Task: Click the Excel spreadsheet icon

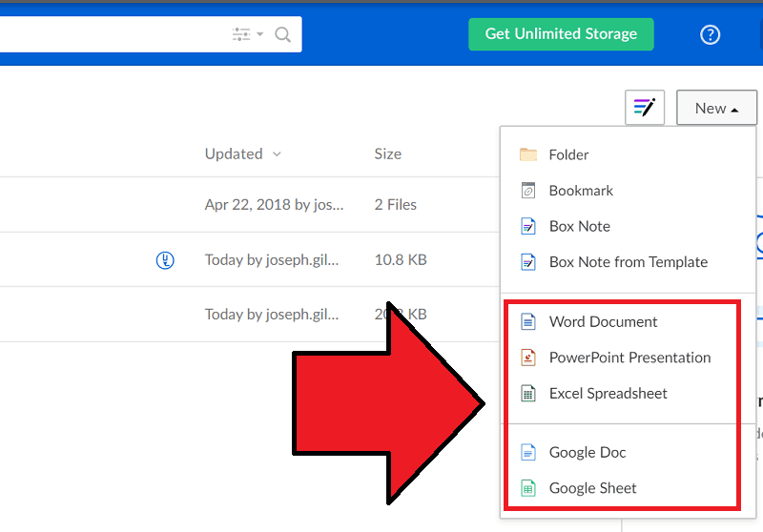Action: coord(528,393)
